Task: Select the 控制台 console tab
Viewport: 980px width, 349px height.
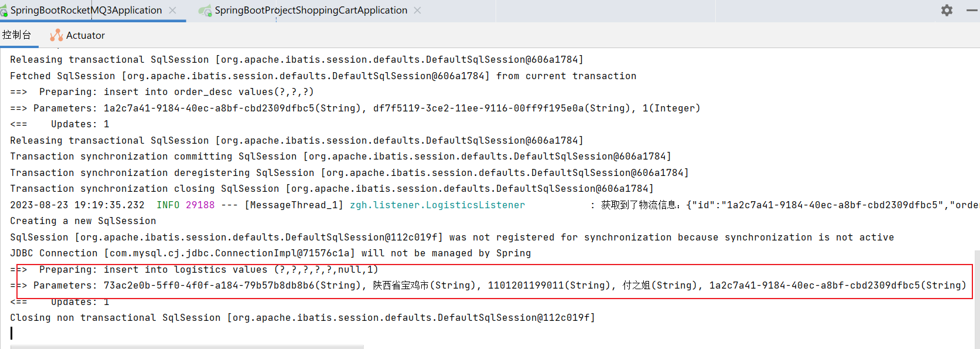Action: [x=16, y=35]
